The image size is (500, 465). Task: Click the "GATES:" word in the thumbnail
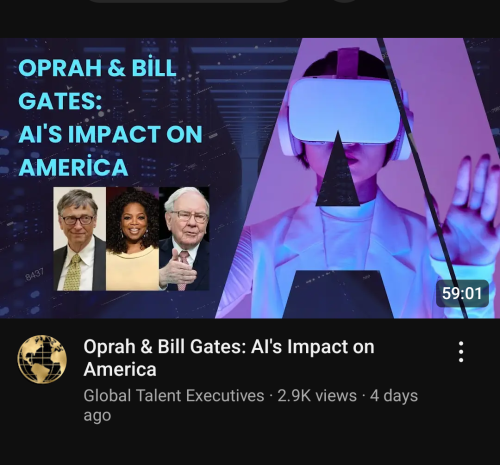coord(60,101)
